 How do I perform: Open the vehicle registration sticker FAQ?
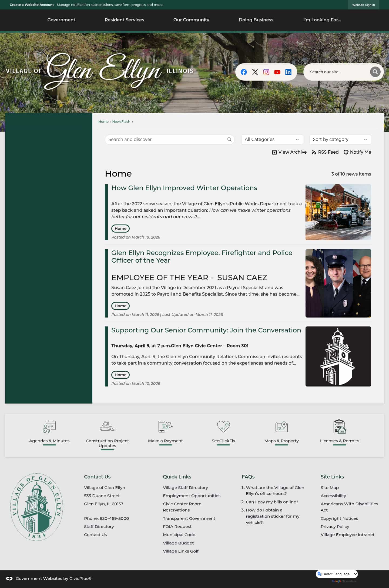tap(273, 516)
